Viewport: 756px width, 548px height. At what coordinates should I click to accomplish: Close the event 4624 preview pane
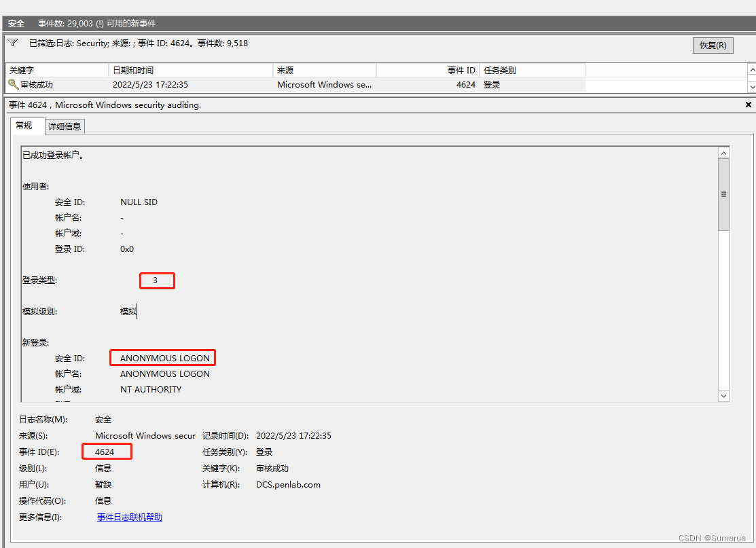pyautogui.click(x=748, y=105)
